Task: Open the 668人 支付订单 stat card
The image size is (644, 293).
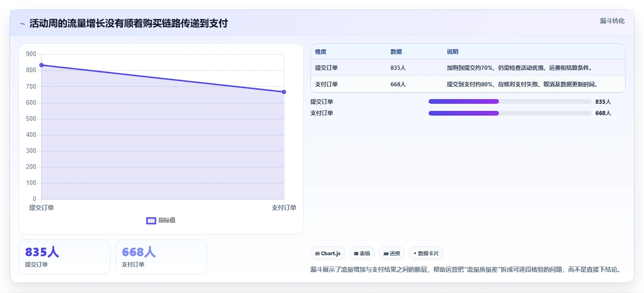Action: tap(161, 257)
